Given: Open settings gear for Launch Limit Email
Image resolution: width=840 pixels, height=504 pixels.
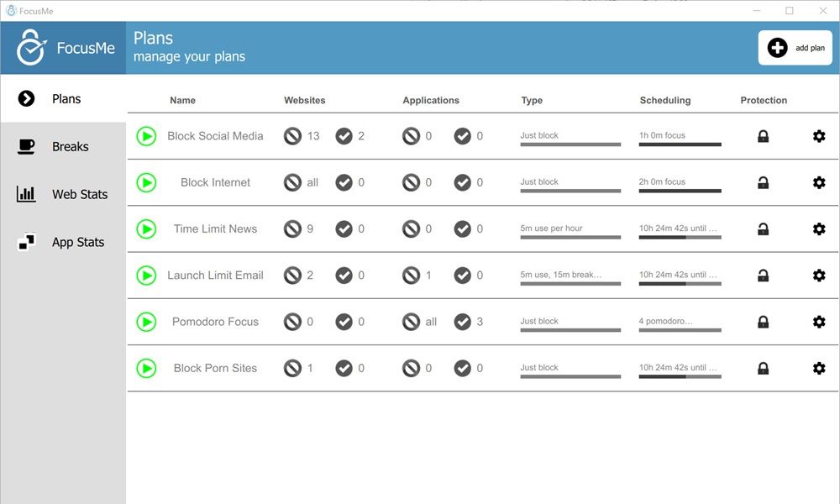Looking at the screenshot, I should (818, 276).
